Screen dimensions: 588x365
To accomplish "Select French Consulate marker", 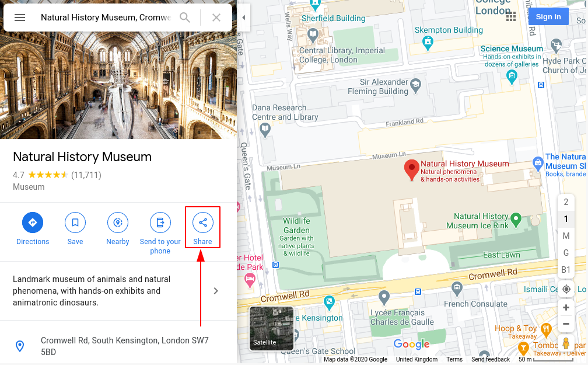I will (x=456, y=290).
